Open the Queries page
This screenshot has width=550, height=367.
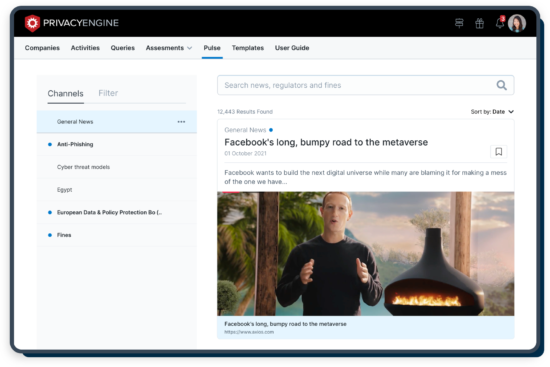[x=123, y=48]
